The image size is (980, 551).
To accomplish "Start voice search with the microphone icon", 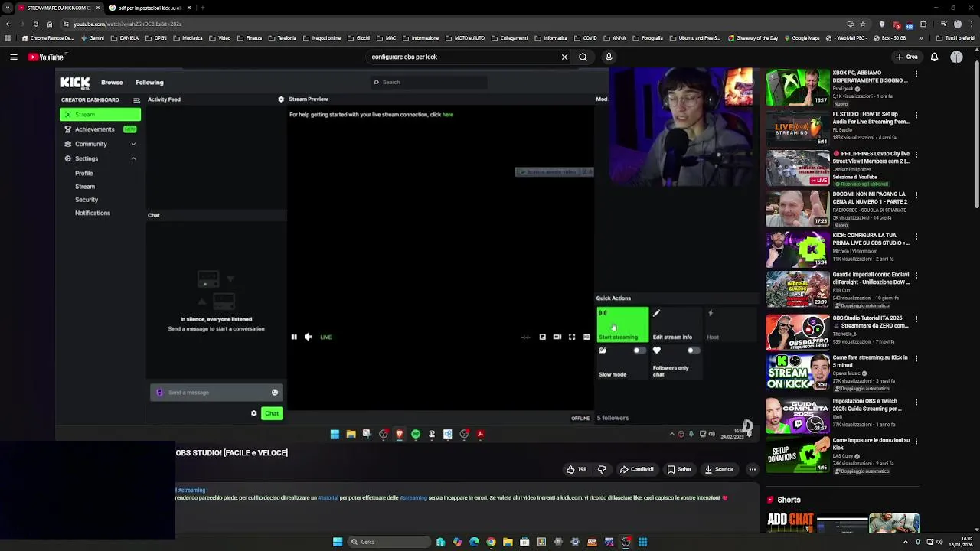I will [x=609, y=57].
